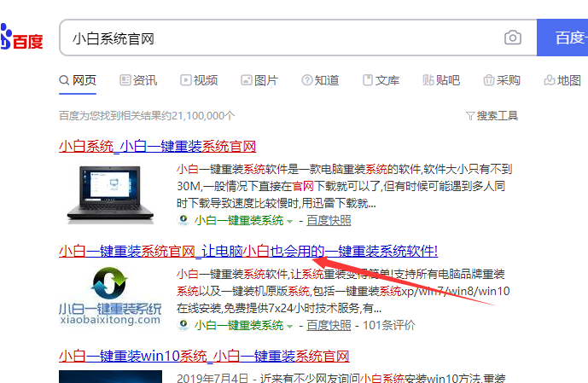588x383 pixels.
Task: Open the 贴吧 tab
Action: coord(441,80)
